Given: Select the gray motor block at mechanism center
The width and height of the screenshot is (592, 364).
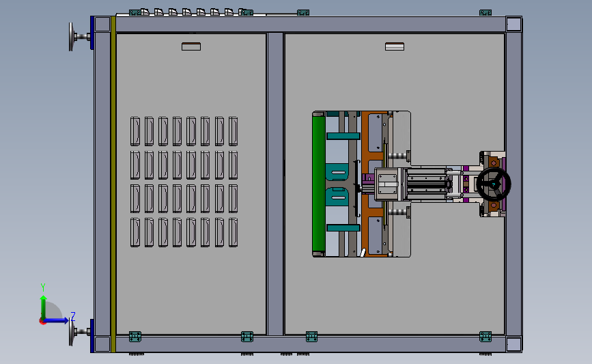Looking at the screenshot, I should (388, 184).
